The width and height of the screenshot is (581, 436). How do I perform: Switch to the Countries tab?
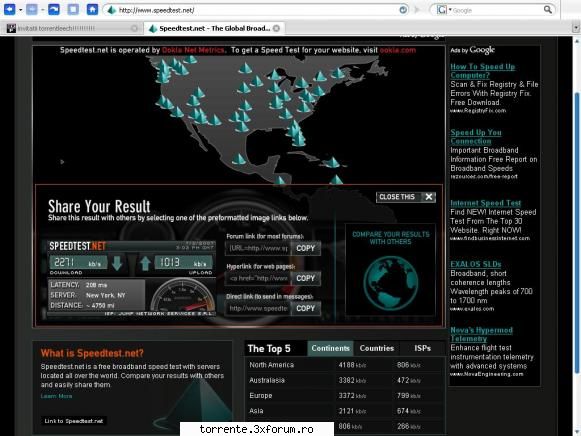376,348
